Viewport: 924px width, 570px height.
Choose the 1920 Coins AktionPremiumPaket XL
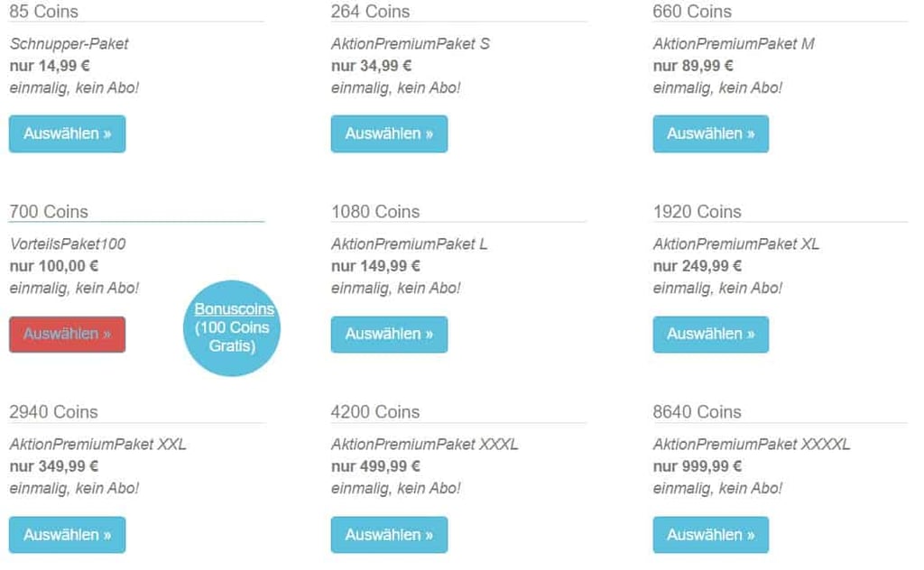coord(711,335)
